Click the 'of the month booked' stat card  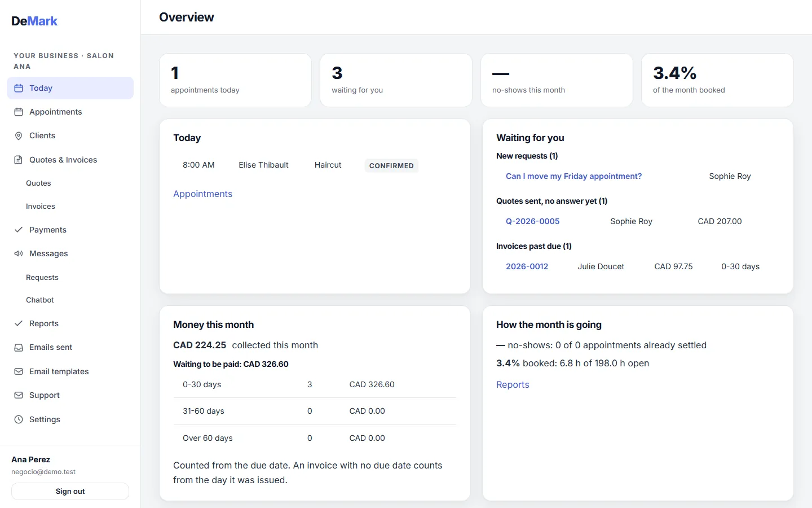(717, 80)
